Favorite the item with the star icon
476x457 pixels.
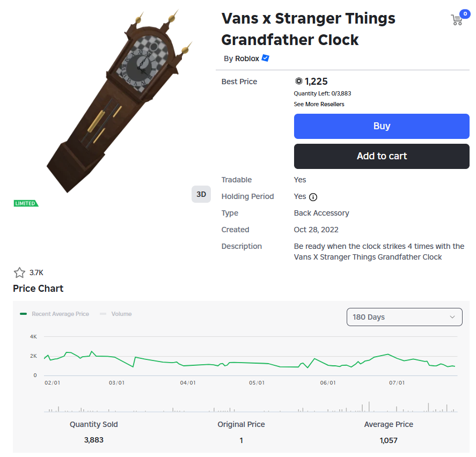tap(19, 272)
